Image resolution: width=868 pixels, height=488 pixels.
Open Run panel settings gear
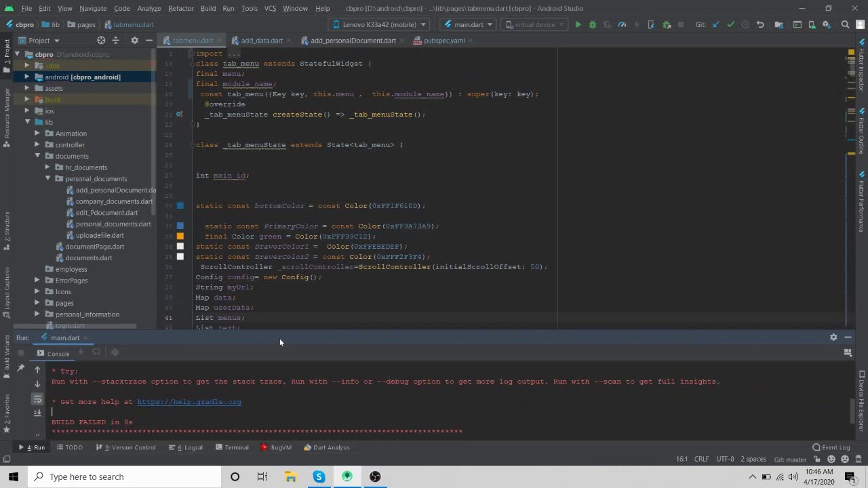[x=833, y=337]
